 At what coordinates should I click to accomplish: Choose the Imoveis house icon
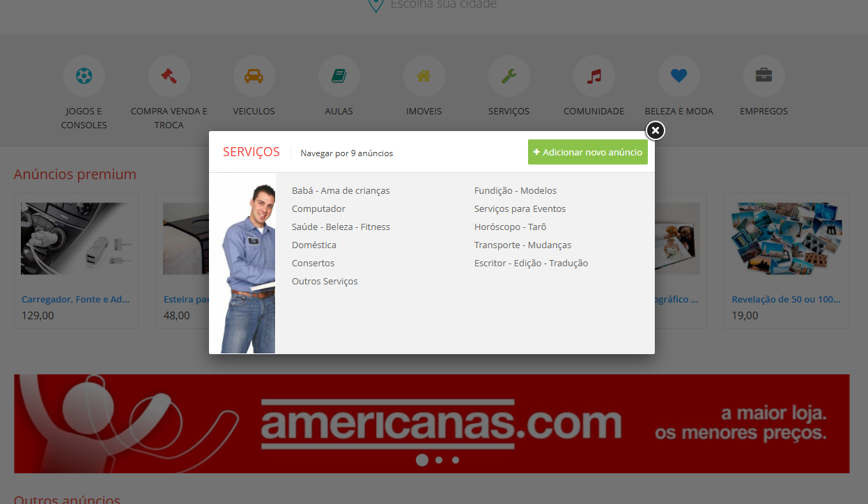[x=424, y=75]
